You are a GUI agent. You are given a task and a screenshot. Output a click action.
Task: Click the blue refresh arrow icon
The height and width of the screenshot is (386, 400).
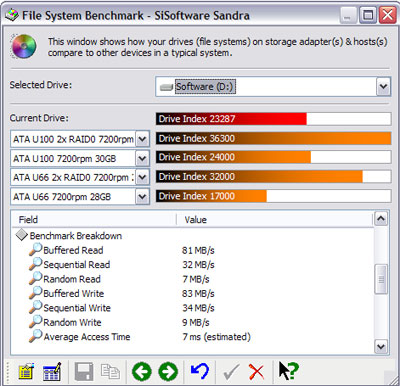(200, 371)
